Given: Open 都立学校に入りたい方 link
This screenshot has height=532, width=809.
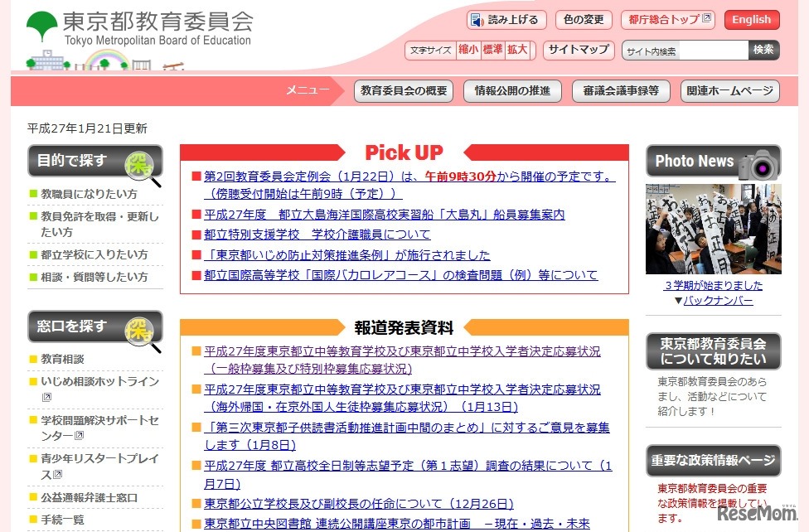Looking at the screenshot, I should click(x=94, y=254).
